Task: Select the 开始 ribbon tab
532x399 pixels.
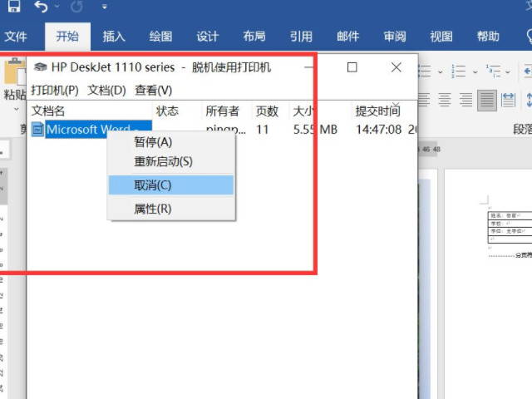Action: pyautogui.click(x=67, y=36)
